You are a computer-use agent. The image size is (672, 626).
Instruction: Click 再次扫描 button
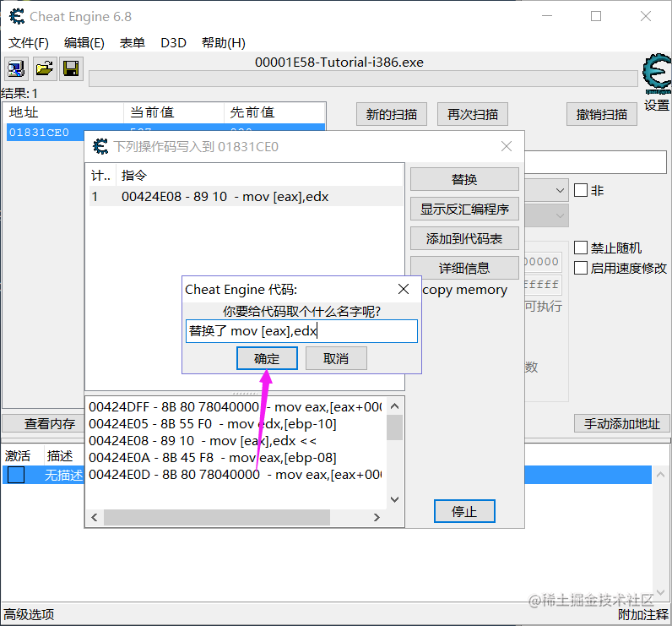[472, 114]
